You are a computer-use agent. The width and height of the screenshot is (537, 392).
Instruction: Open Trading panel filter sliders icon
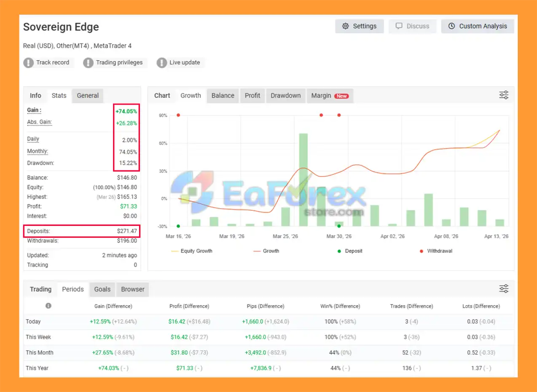pyautogui.click(x=504, y=289)
